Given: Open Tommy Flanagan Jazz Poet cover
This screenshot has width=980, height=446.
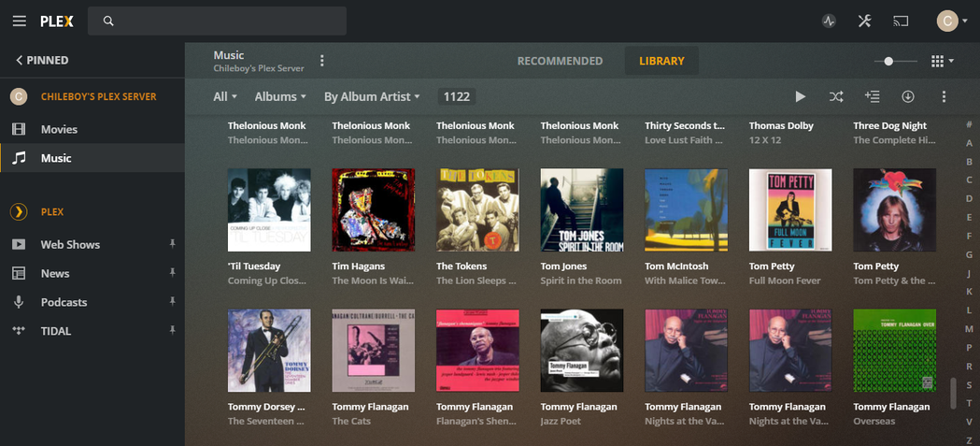Looking at the screenshot, I should (582, 351).
